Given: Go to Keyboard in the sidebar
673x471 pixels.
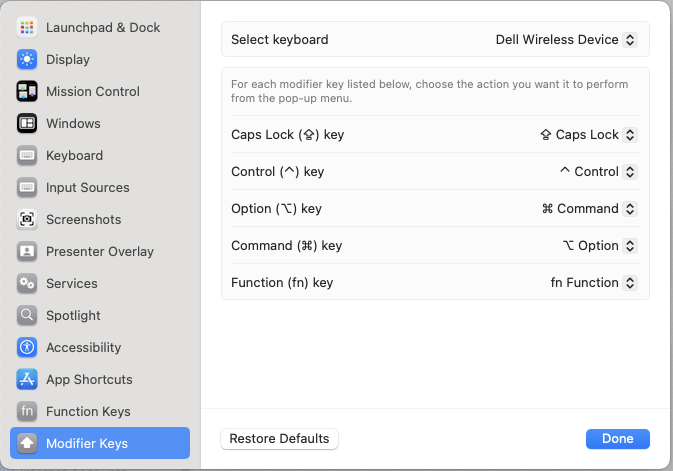Looking at the screenshot, I should [74, 155].
